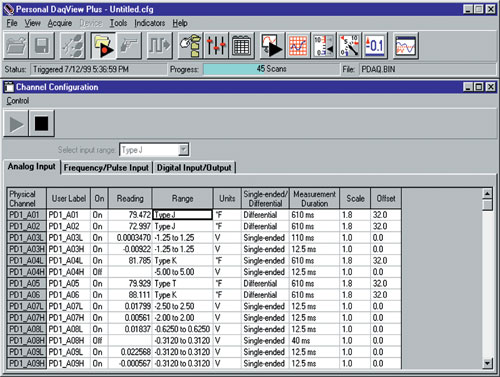500x377 pixels.
Task: Switch to the Frequency/Pulse Input tab
Action: [106, 168]
